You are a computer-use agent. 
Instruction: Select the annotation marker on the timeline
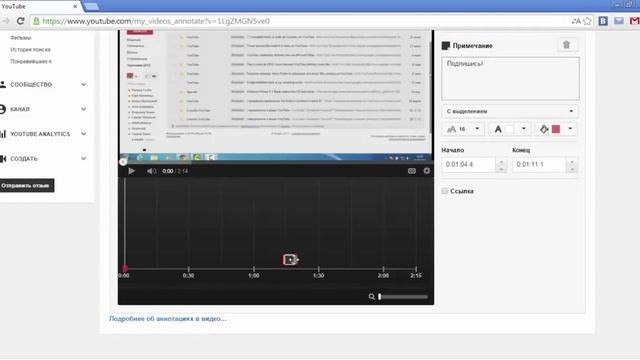click(x=290, y=260)
